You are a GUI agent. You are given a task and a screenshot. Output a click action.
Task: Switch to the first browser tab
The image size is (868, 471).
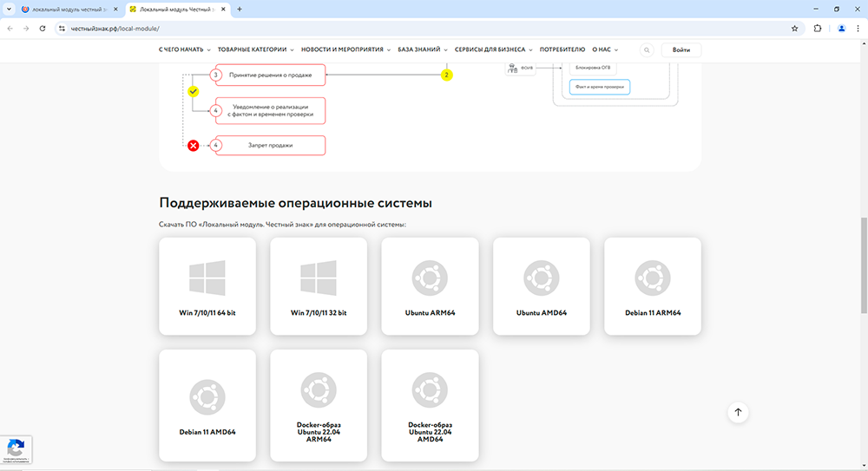[64, 9]
